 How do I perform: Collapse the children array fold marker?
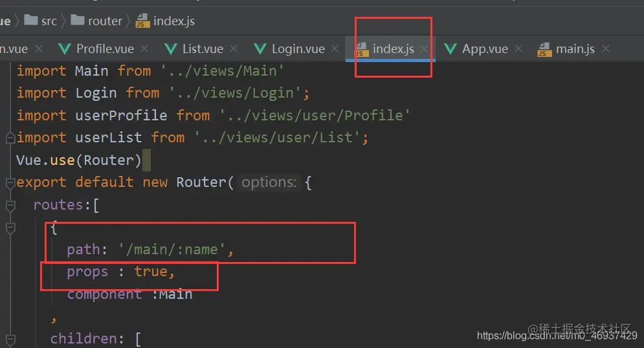pos(10,340)
